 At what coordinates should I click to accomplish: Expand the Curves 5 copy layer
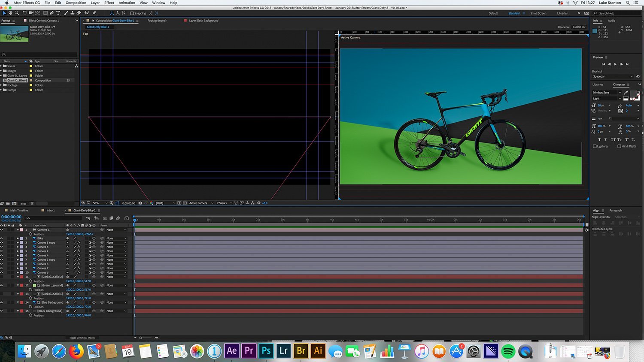[x=17, y=242]
